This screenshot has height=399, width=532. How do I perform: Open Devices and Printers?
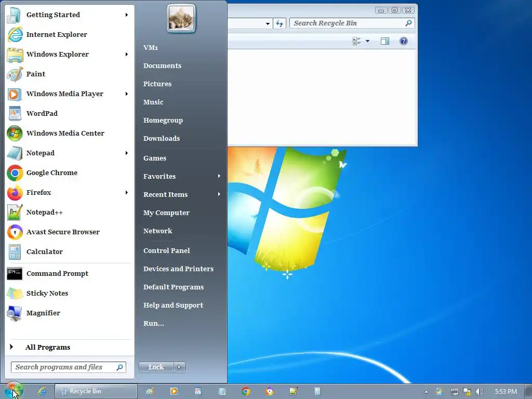pos(179,269)
